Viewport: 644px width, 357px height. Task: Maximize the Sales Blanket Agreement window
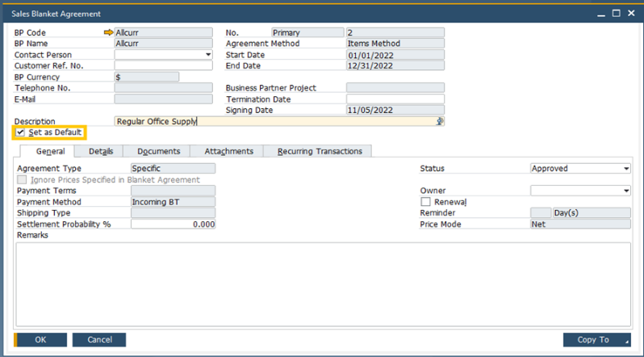(x=617, y=14)
